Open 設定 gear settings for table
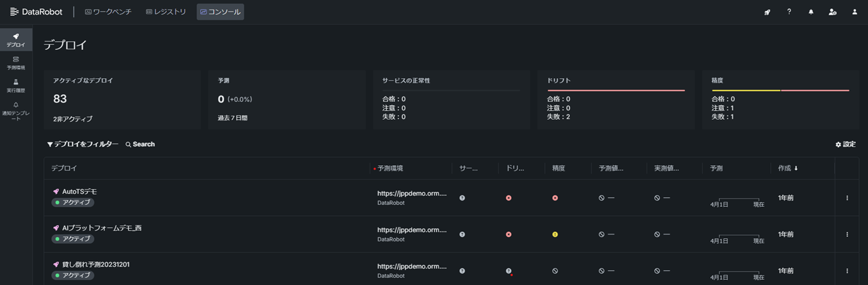This screenshot has width=868, height=285. click(845, 145)
